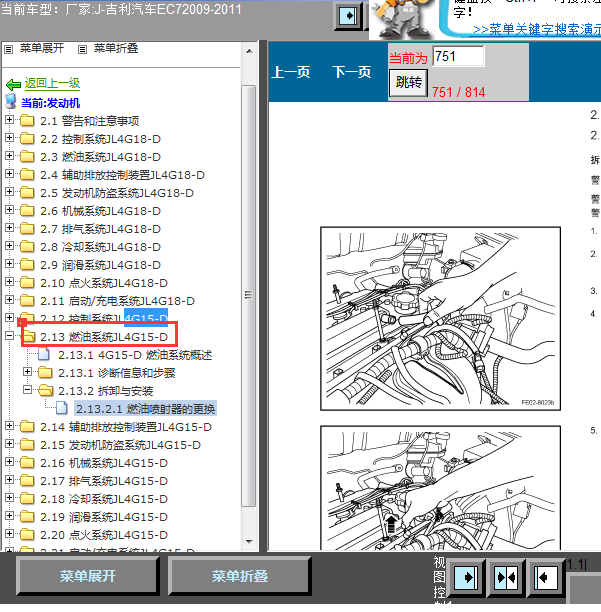
Task: Expand 2.13.1 诊断信息和步骤 node
Action: pos(27,372)
